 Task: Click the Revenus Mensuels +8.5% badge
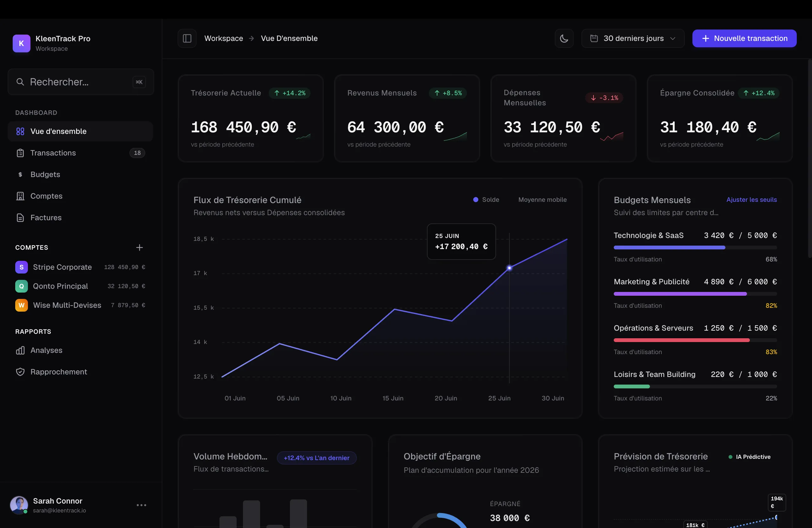click(x=448, y=93)
